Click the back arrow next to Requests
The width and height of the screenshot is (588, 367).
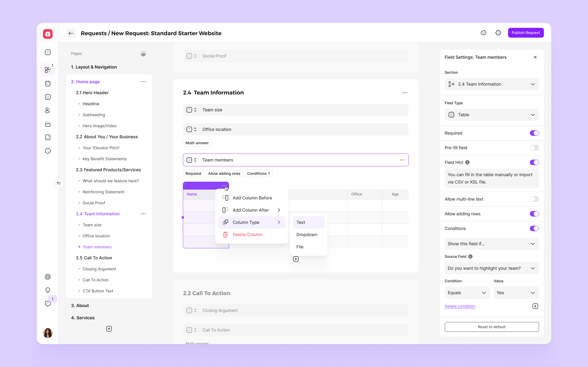click(x=71, y=33)
